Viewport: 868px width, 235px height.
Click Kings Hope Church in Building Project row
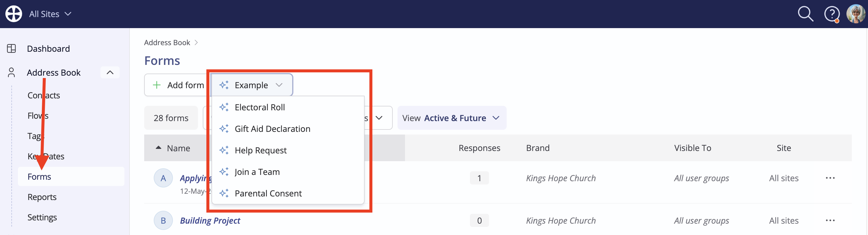[561, 221]
